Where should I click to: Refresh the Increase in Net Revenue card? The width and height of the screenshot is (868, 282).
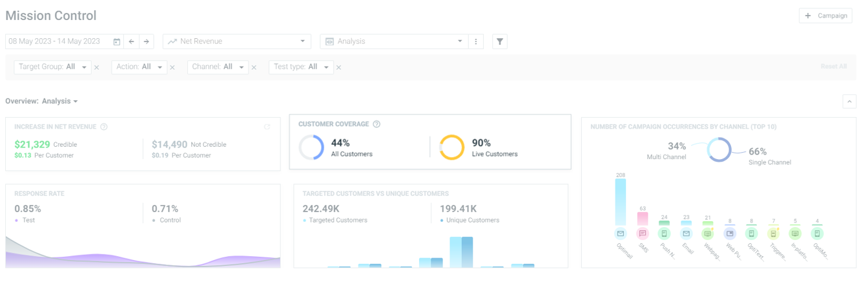tap(267, 127)
